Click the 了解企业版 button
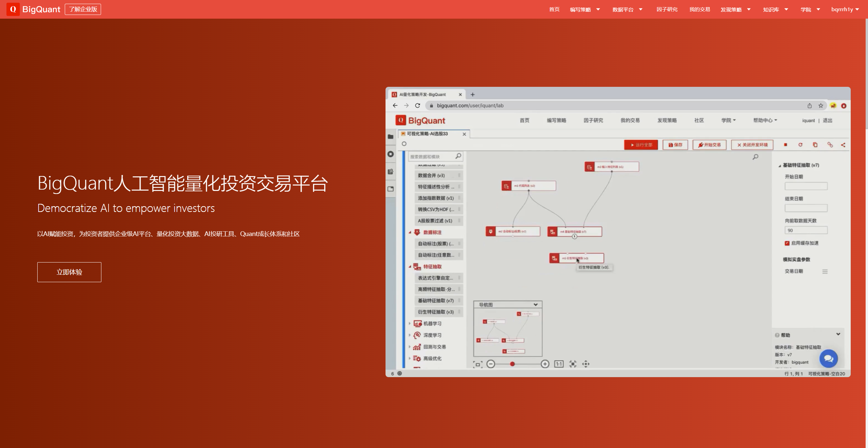The width and height of the screenshot is (868, 448). tap(83, 9)
